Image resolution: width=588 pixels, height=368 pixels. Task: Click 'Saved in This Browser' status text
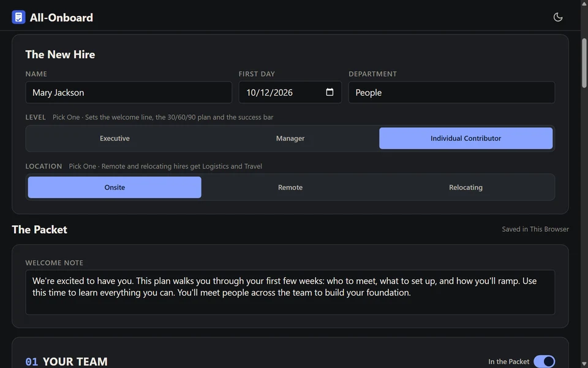(x=535, y=229)
